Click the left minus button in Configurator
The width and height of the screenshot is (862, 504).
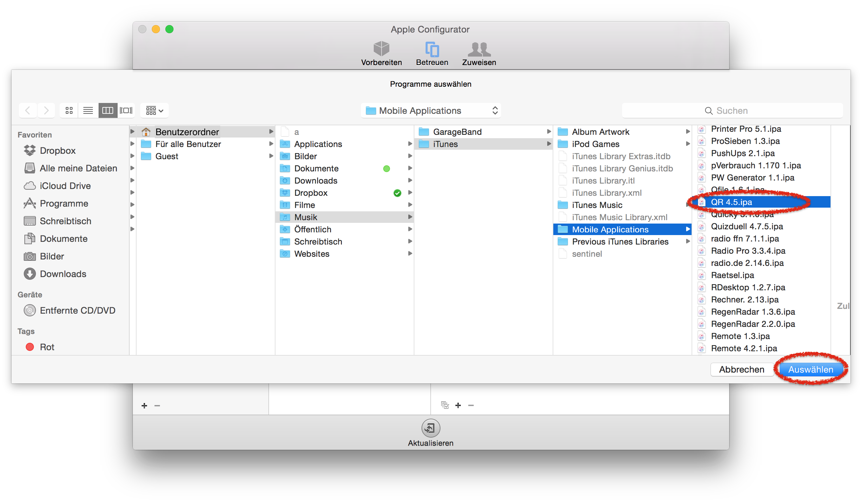pos(157,405)
